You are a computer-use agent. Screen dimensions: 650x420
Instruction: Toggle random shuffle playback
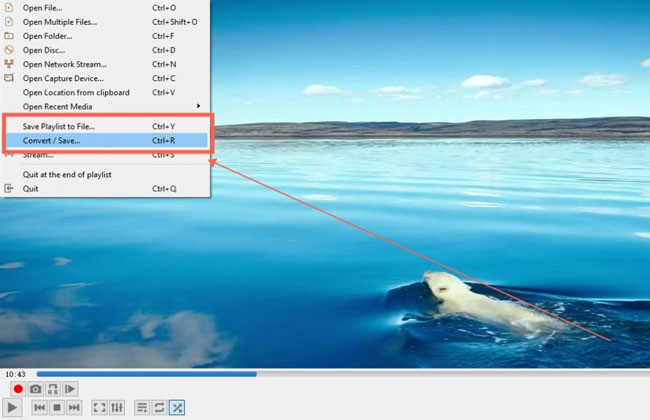177,408
